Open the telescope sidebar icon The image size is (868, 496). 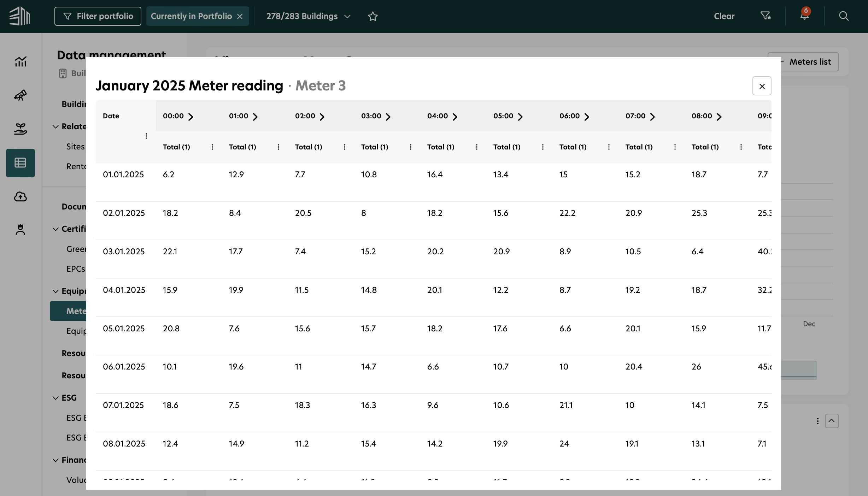[20, 95]
